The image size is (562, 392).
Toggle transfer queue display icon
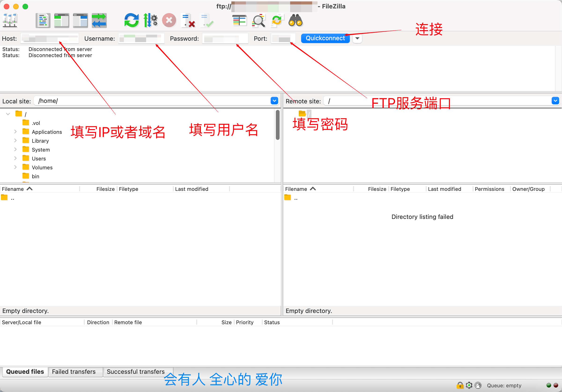tap(99, 21)
